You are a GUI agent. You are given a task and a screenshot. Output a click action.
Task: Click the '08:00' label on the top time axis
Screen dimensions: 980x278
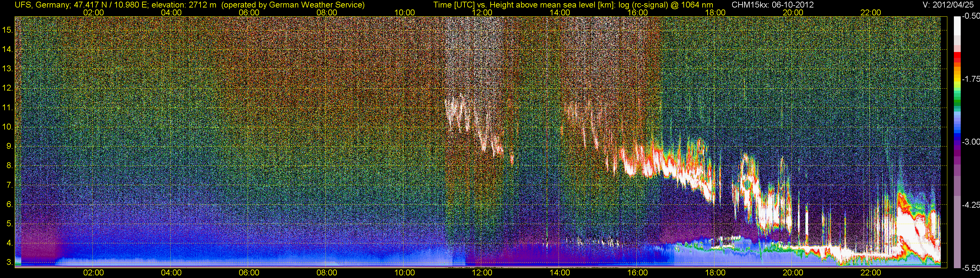pos(327,12)
